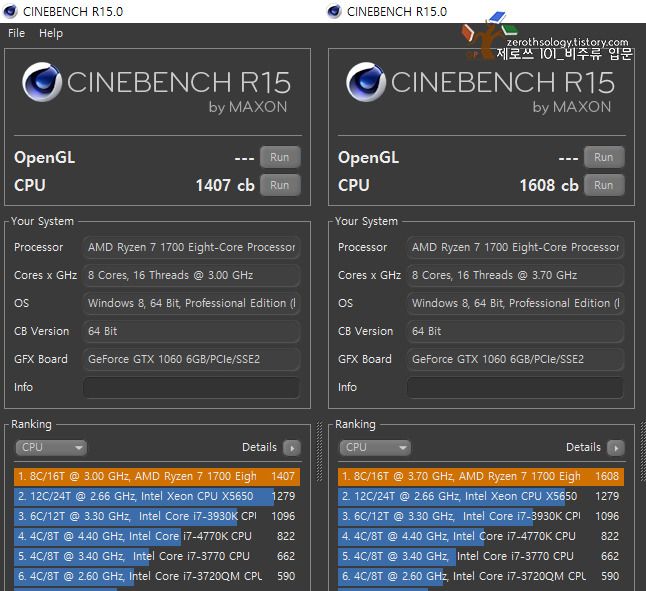The image size is (646, 591).
Task: Select i7-3720QM ranking row in right window
Action: (481, 576)
